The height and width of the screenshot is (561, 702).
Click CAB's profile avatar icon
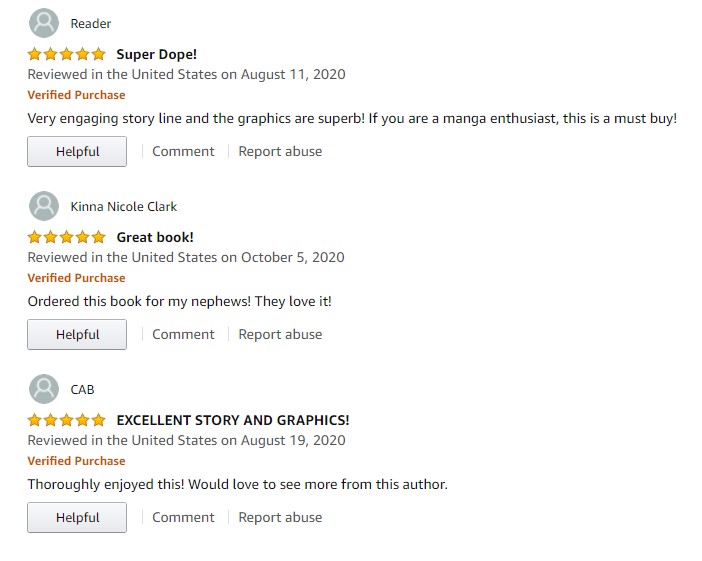(x=44, y=389)
